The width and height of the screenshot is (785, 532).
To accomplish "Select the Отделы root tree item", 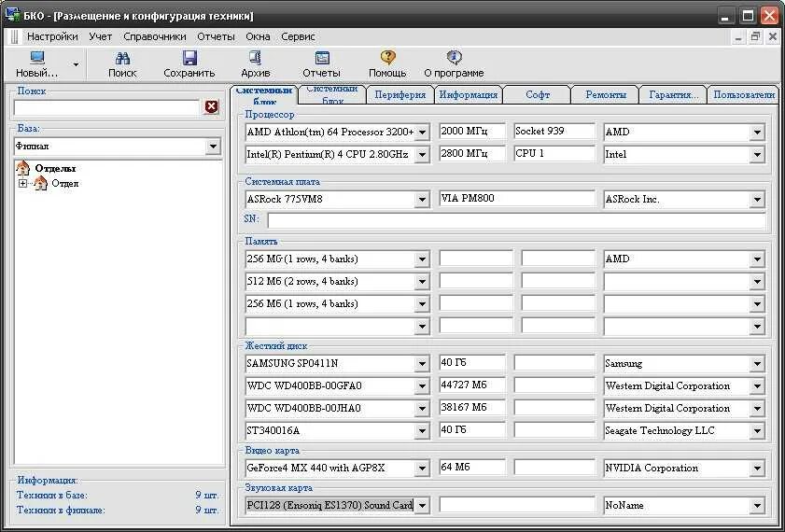I will coord(55,168).
